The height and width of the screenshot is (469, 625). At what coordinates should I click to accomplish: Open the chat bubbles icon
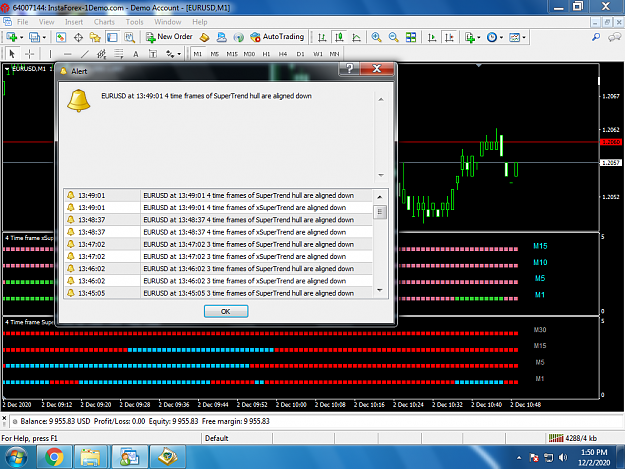[x=614, y=37]
